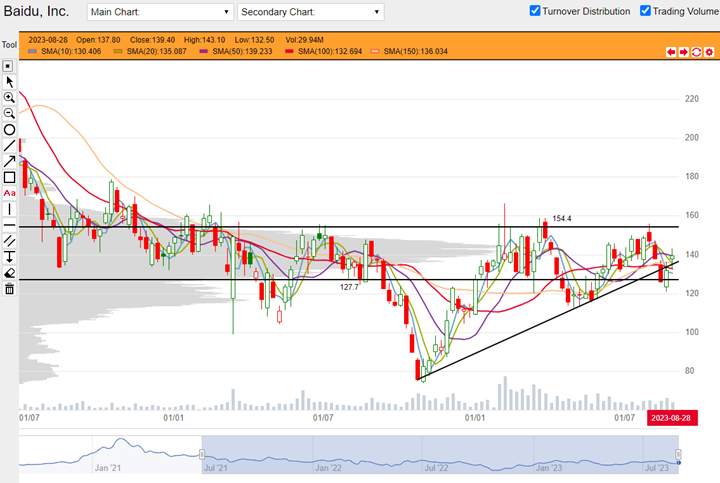The width and height of the screenshot is (720, 483).
Task: Open the Main Chart dropdown
Action: tap(160, 12)
